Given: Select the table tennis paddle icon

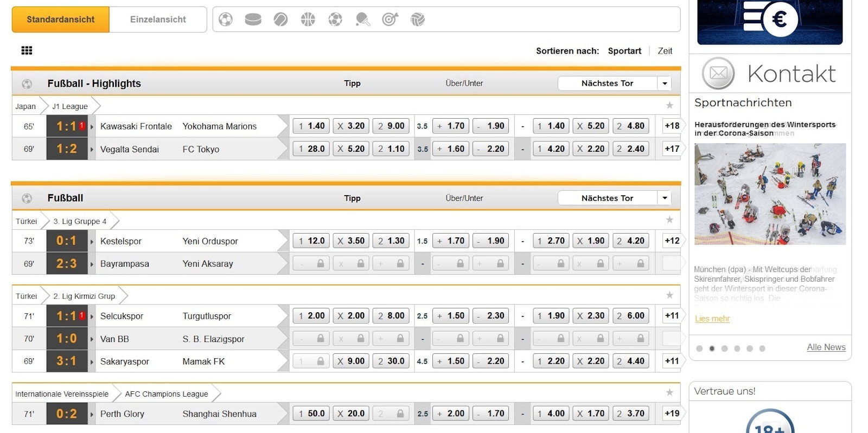Looking at the screenshot, I should 362,20.
